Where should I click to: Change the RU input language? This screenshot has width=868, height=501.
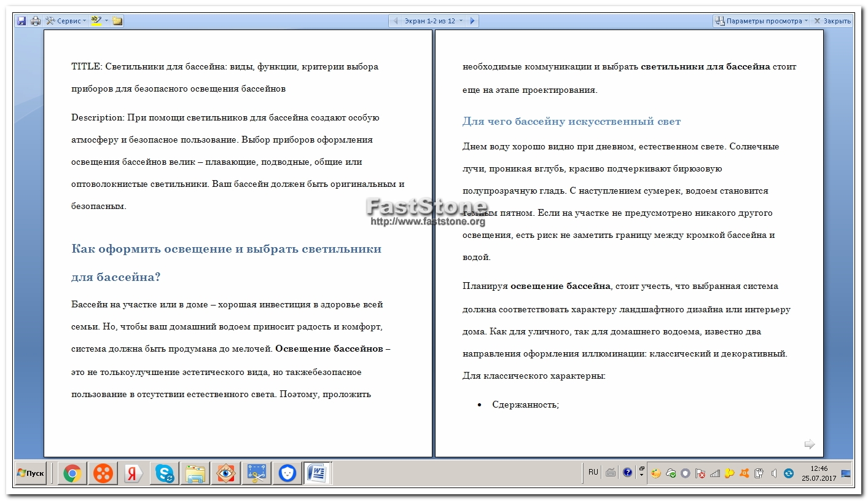pyautogui.click(x=593, y=472)
